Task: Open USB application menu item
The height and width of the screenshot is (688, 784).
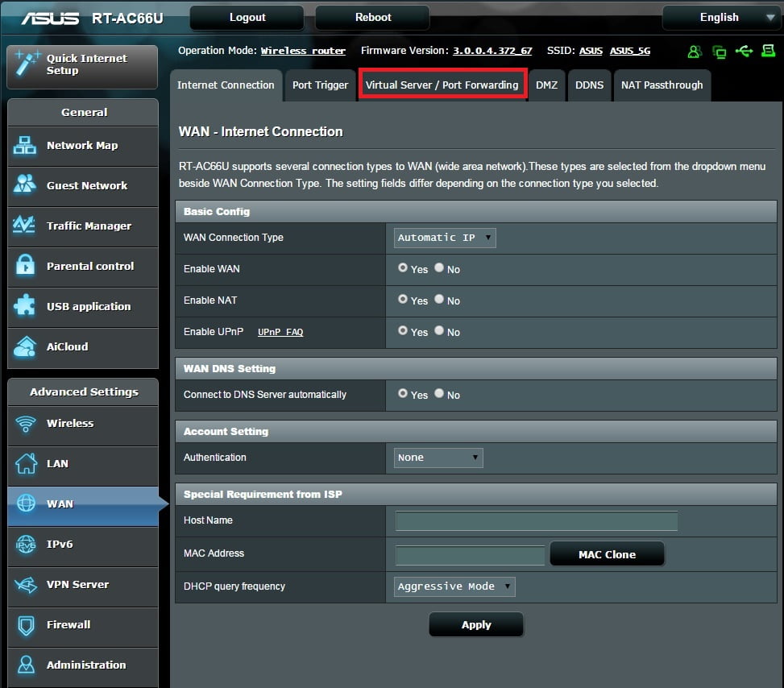Action: [83, 307]
